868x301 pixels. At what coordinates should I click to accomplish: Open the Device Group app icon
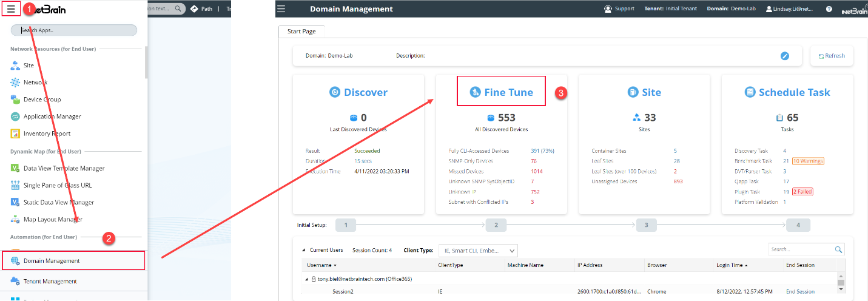[15, 99]
